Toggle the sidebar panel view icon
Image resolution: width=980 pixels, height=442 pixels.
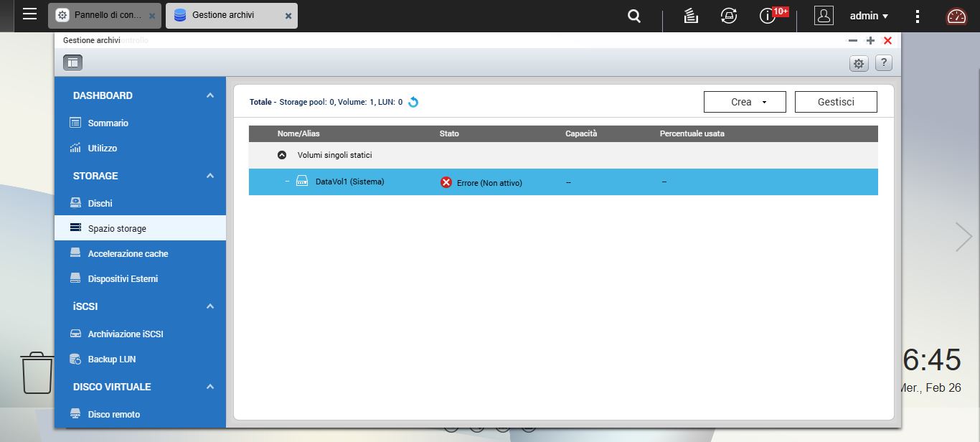72,63
